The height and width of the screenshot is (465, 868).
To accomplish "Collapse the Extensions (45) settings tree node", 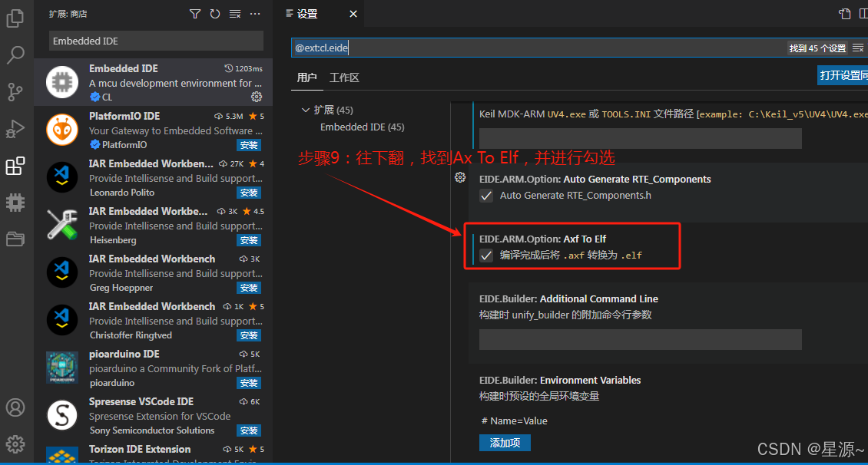I will click(305, 110).
